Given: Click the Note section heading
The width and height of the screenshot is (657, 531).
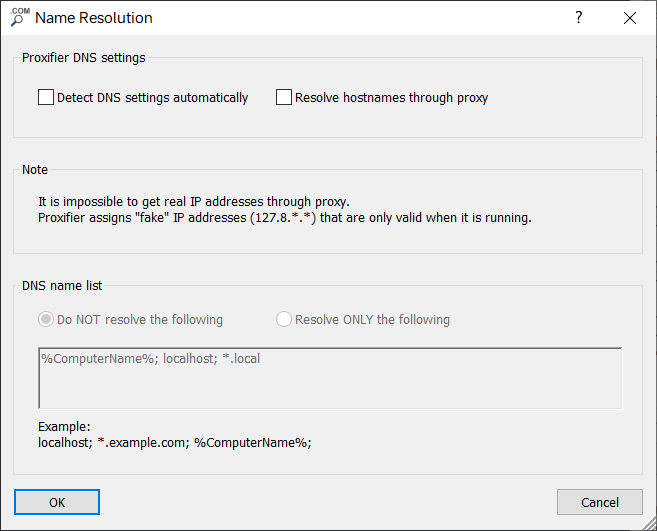Looking at the screenshot, I should [x=35, y=170].
